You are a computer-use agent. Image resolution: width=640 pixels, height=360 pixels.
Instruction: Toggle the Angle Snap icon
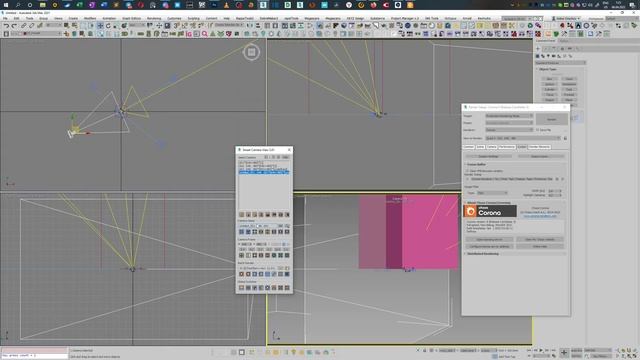184,26
